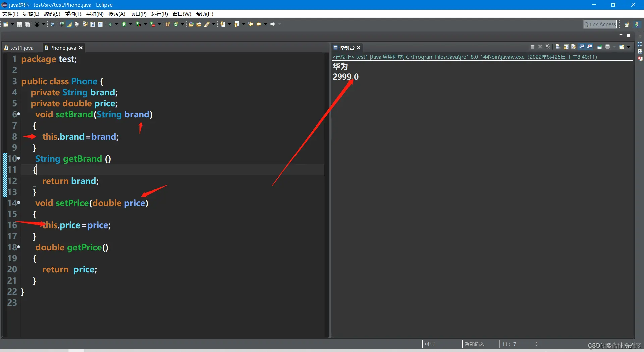The width and height of the screenshot is (644, 352).
Task: Click the External Tools run icon
Action: [x=152, y=24]
